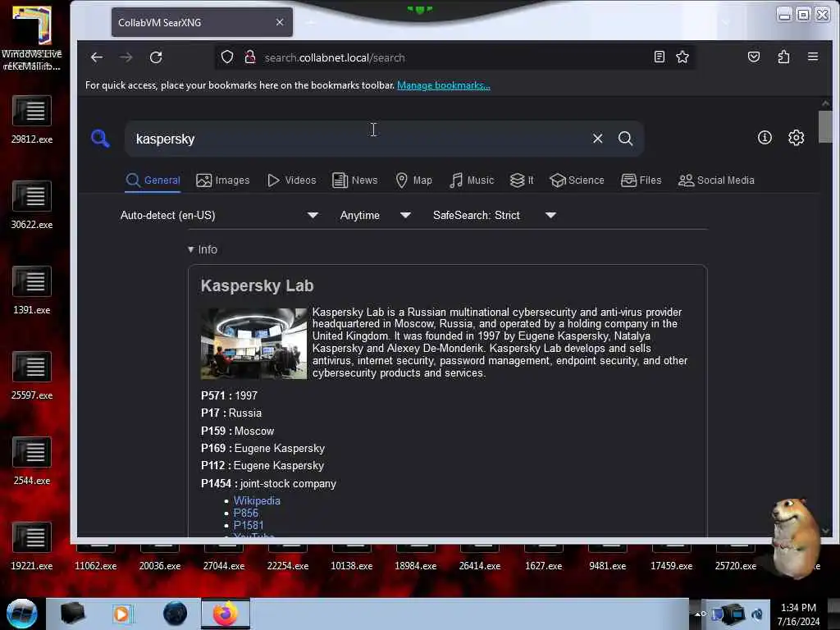Select 2544.exe on the desktop
840x630 pixels.
click(32, 461)
